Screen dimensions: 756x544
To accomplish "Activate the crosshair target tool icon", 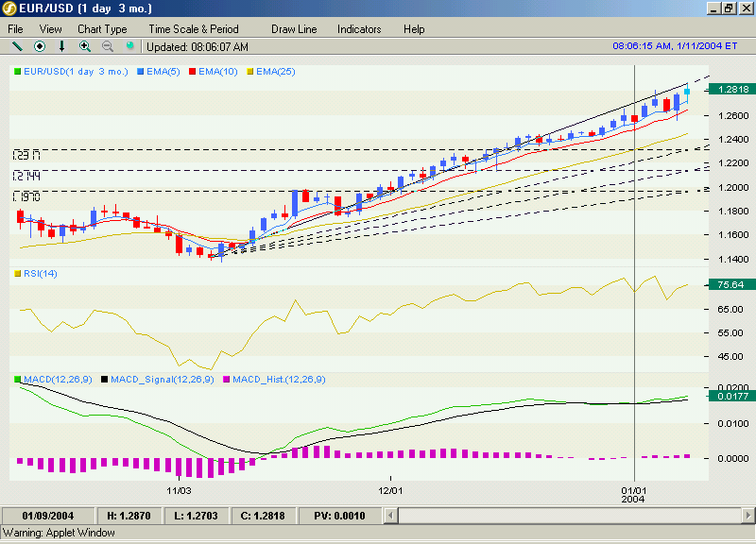I will pyautogui.click(x=40, y=46).
